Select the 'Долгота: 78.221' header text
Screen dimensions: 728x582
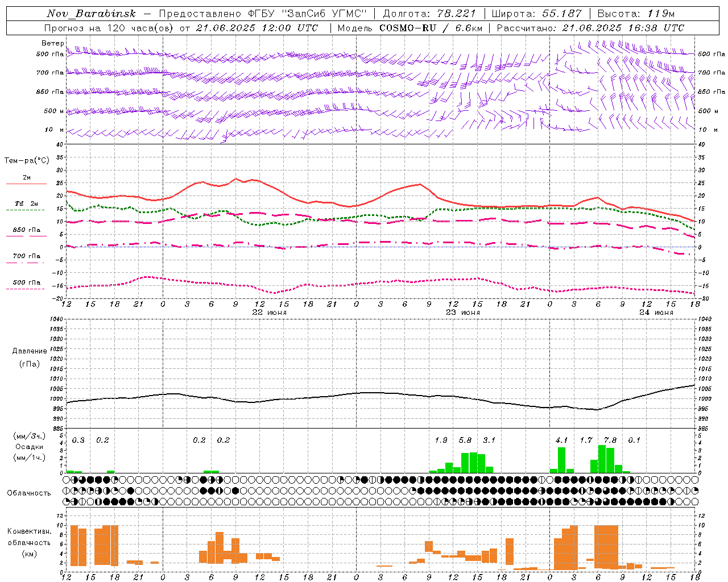click(429, 14)
